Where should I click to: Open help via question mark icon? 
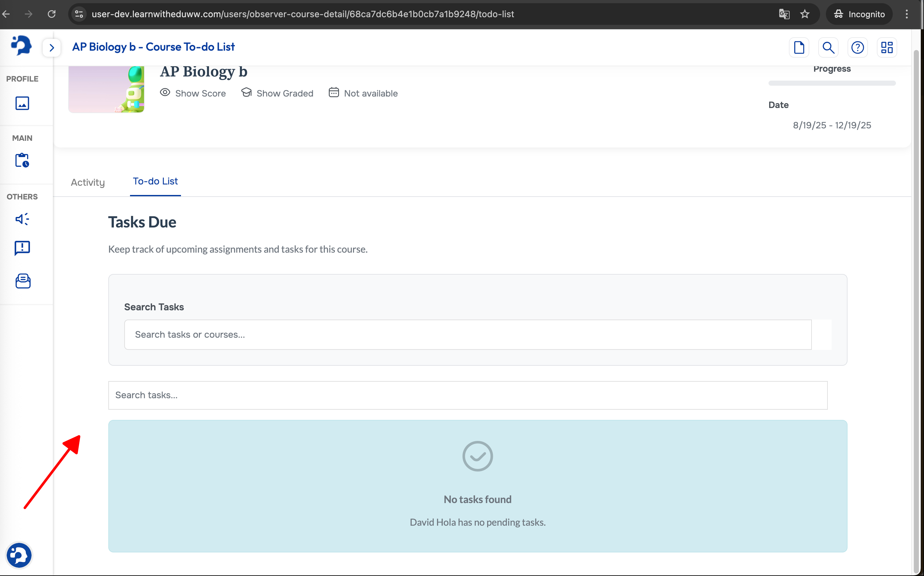tap(857, 47)
